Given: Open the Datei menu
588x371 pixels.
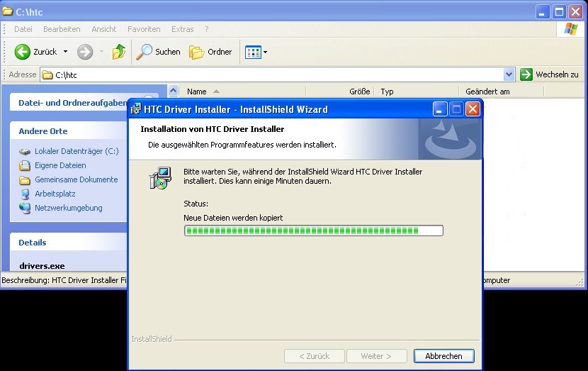Looking at the screenshot, I should pos(23,29).
